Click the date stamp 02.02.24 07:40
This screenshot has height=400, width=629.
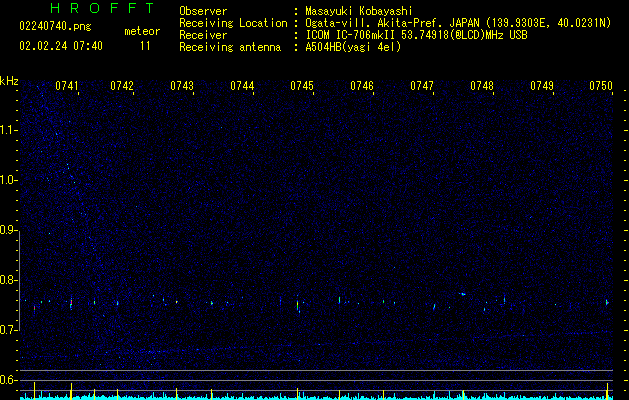point(61,46)
